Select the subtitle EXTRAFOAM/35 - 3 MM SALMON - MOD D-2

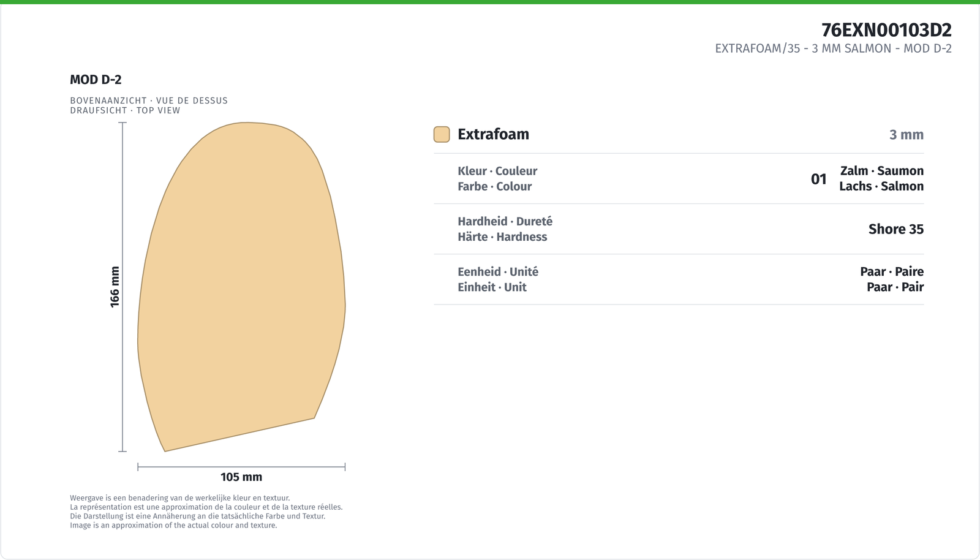pyautogui.click(x=833, y=48)
